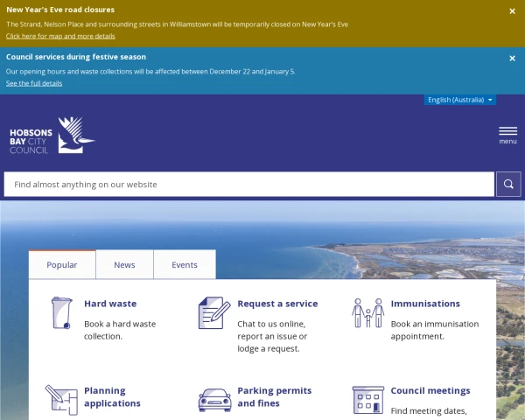Dismiss the New Year's Eve road closures banner
The image size is (525, 420).
(512, 11)
